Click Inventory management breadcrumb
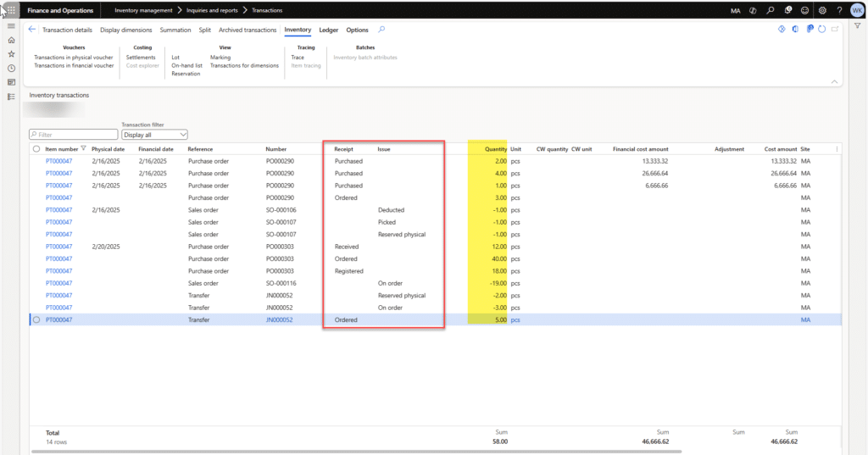Image resolution: width=868 pixels, height=455 pixels. click(143, 10)
